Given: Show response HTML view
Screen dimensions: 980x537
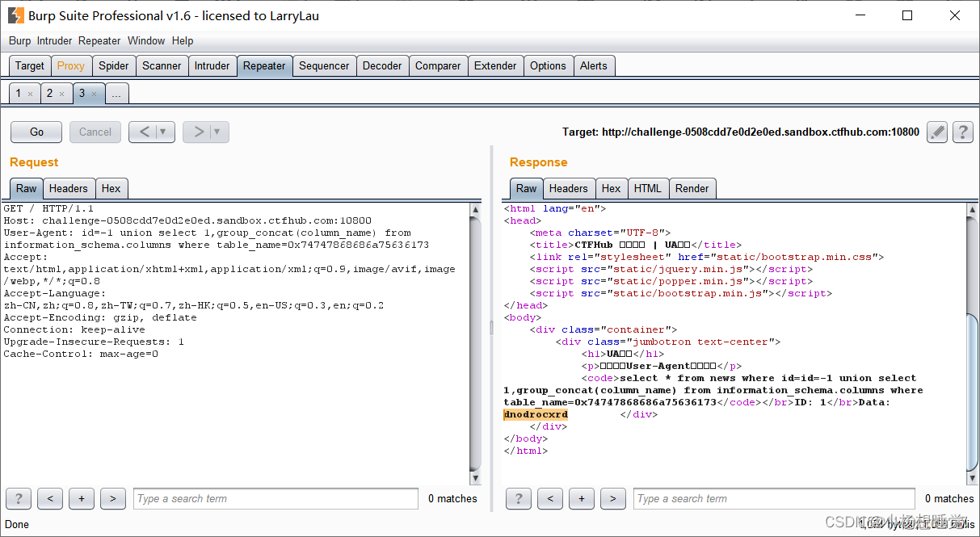Looking at the screenshot, I should pos(648,188).
